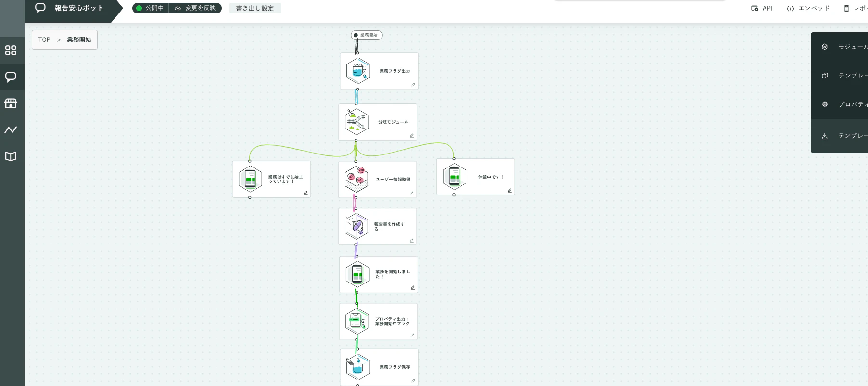Click the output port below 休憩中です！ node
This screenshot has width=868, height=386.
[x=454, y=195]
